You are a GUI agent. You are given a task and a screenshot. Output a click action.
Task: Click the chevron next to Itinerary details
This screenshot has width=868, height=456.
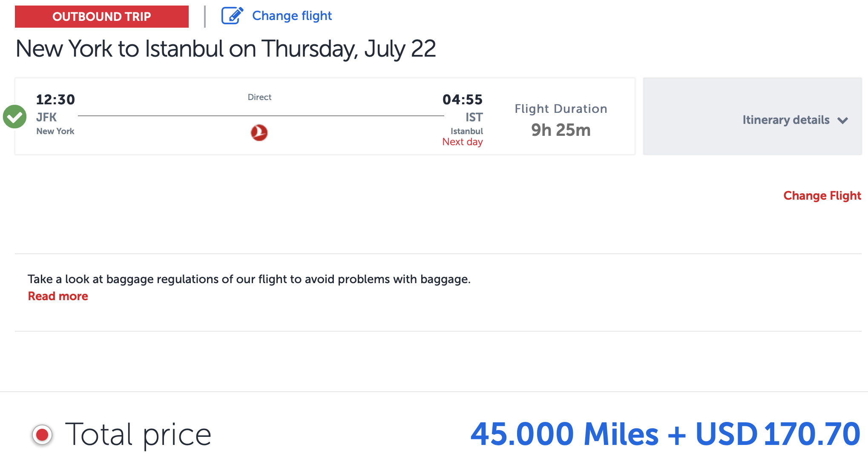point(843,121)
